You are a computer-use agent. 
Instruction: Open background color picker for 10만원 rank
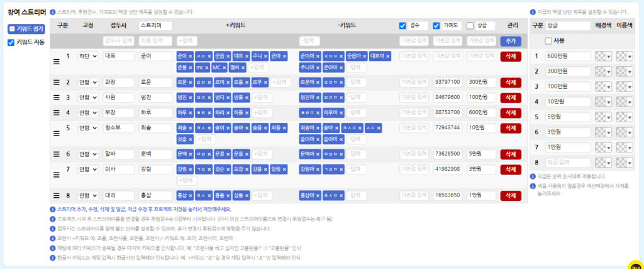(603, 101)
